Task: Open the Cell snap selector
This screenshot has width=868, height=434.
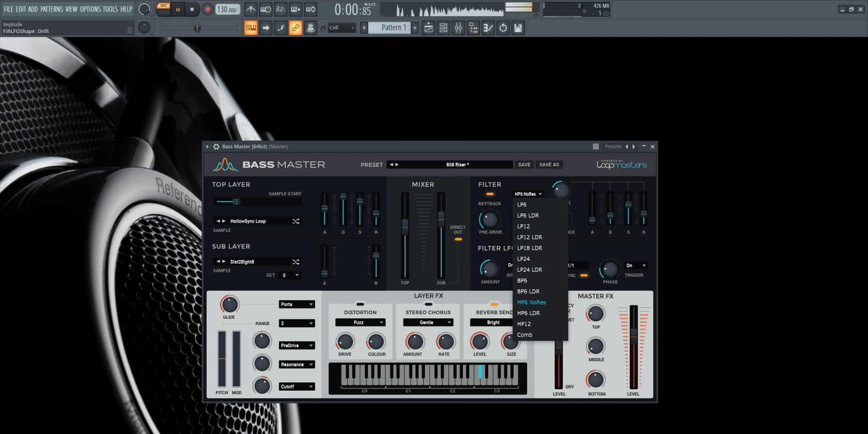Action: tap(342, 28)
